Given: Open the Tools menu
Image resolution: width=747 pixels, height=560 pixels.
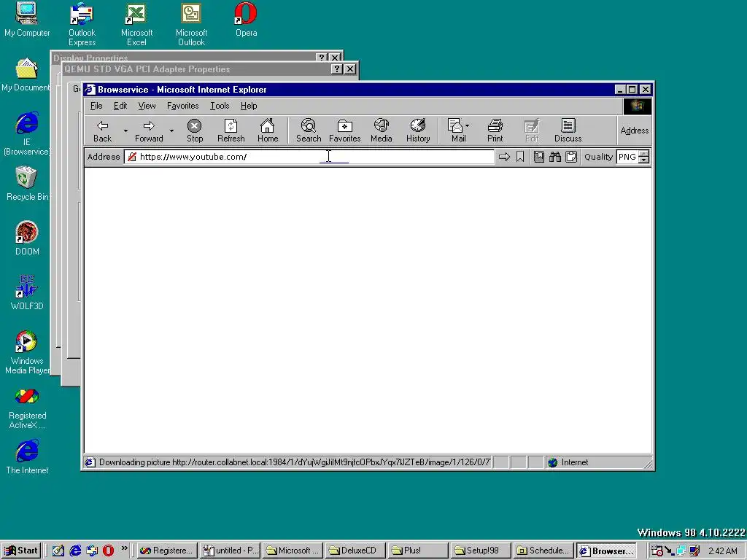Looking at the screenshot, I should (220, 106).
